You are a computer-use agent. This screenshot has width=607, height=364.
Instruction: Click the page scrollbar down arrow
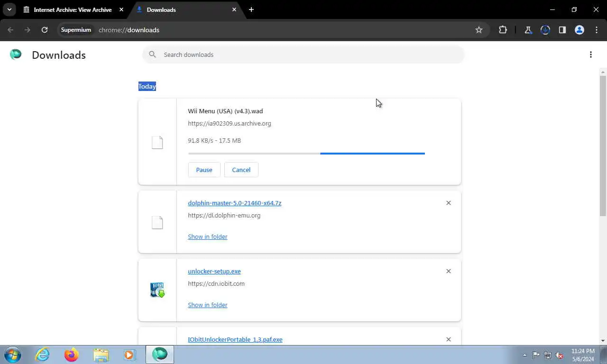[x=603, y=340]
